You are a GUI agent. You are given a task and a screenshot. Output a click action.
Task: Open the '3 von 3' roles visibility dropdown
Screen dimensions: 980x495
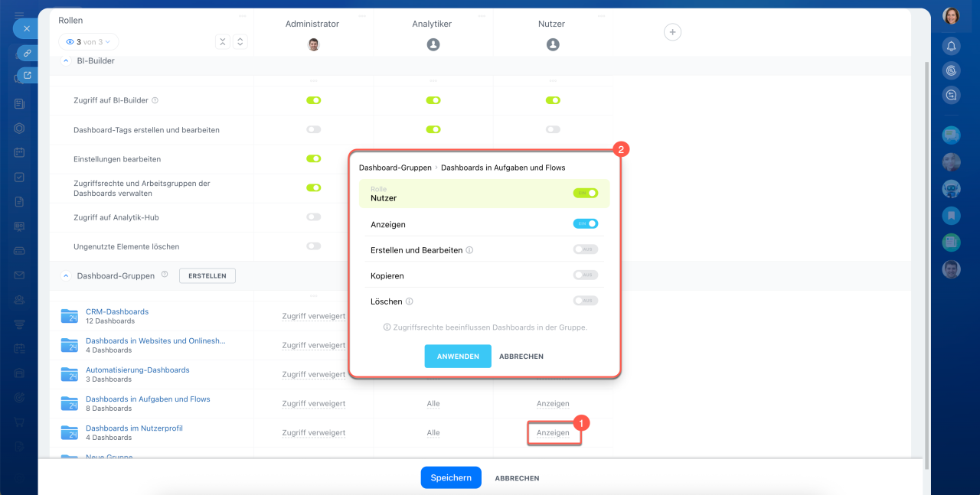coord(89,42)
